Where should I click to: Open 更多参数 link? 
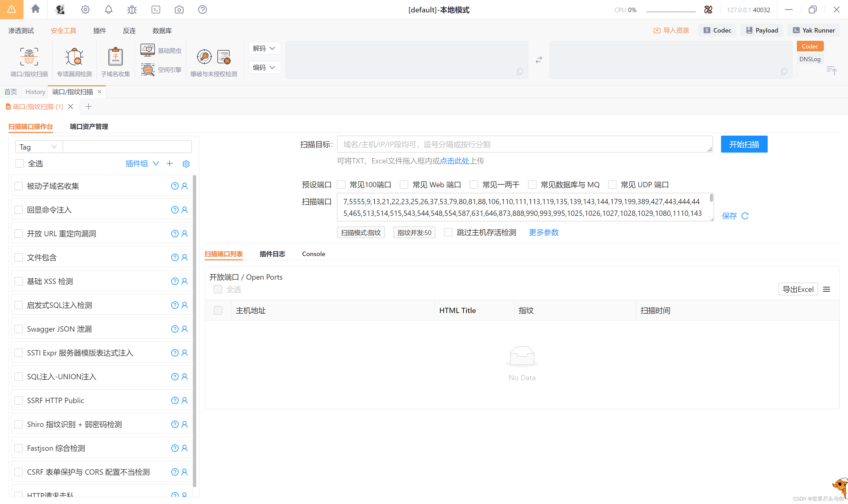(x=544, y=232)
